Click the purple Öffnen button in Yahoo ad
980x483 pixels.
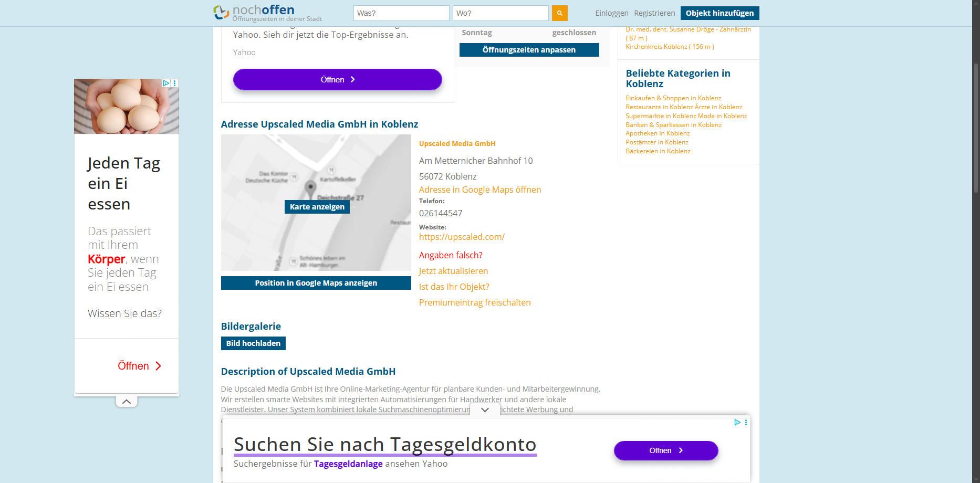337,79
